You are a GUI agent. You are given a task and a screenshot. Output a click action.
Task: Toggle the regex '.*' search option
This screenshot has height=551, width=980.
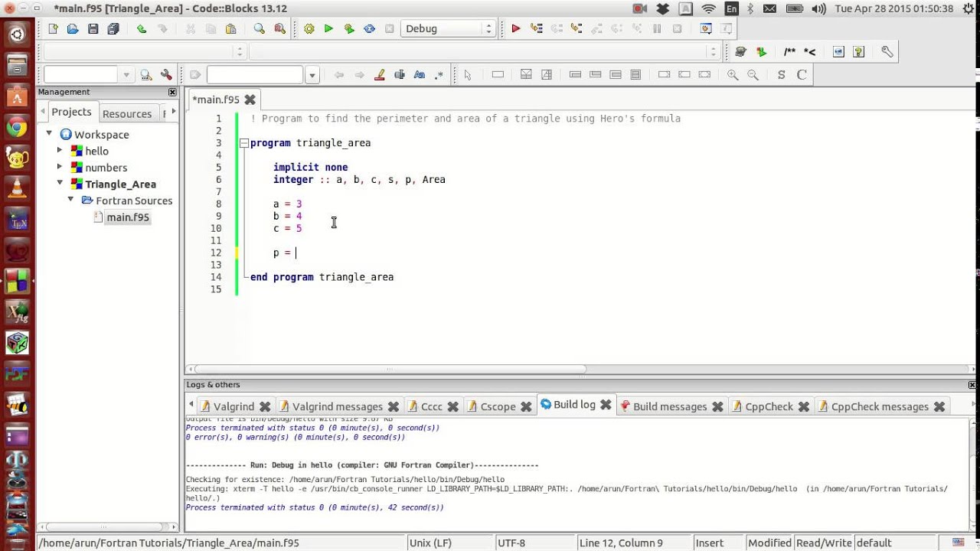click(439, 75)
